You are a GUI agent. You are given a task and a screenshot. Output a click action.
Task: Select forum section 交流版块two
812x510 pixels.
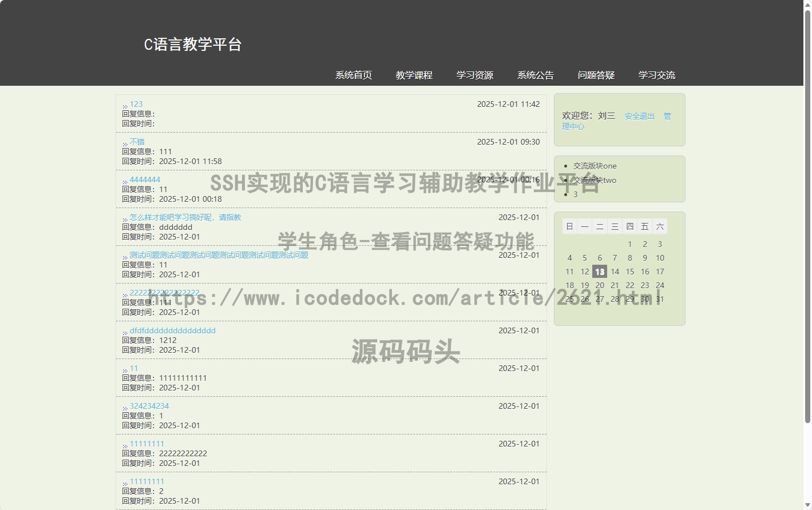coord(595,180)
